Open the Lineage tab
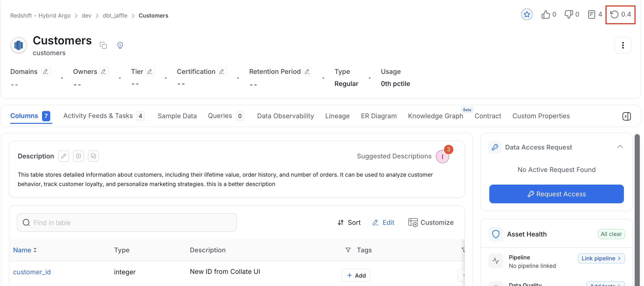 tap(337, 116)
